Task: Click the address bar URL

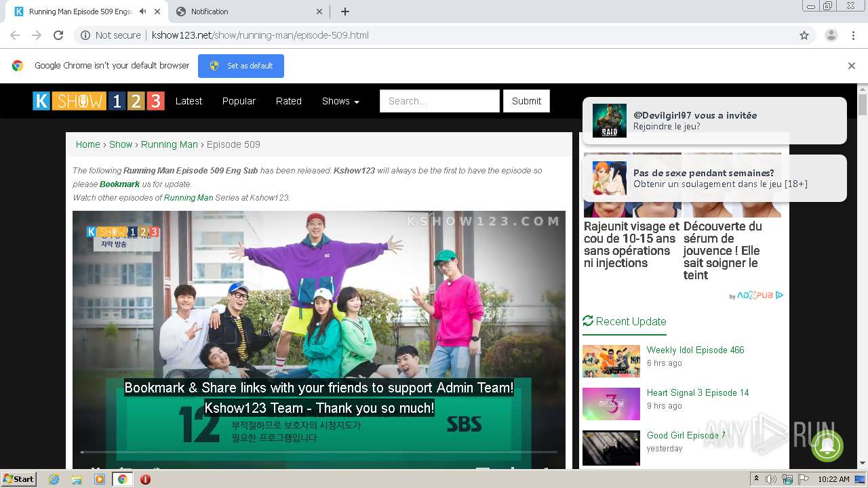Action: pyautogui.click(x=260, y=35)
